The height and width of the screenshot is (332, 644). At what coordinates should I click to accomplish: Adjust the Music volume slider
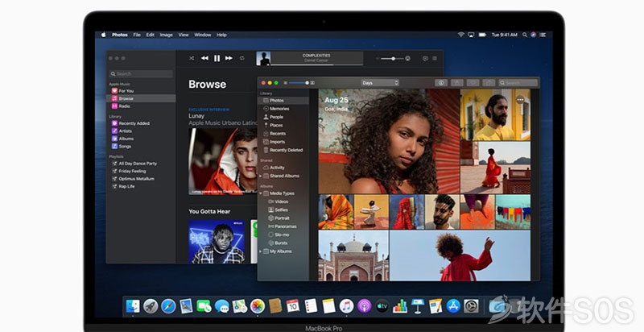(x=392, y=59)
